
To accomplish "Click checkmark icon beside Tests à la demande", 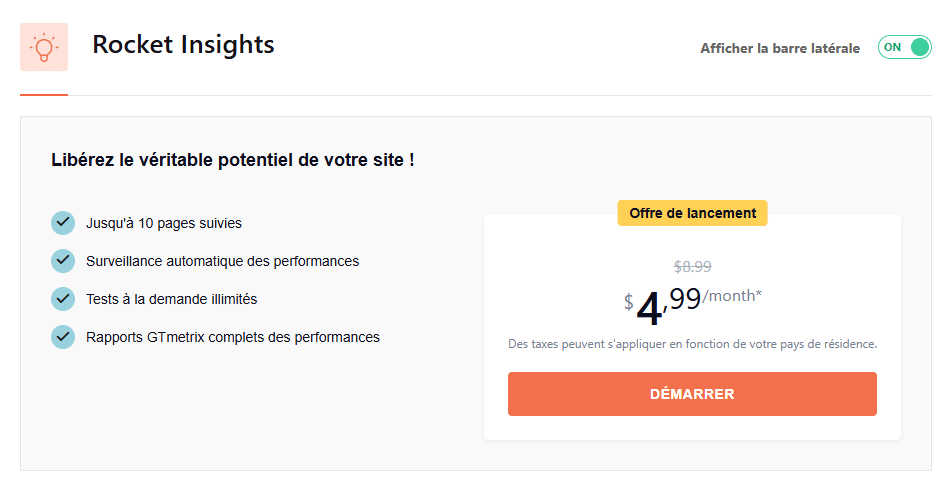I will click(x=63, y=299).
